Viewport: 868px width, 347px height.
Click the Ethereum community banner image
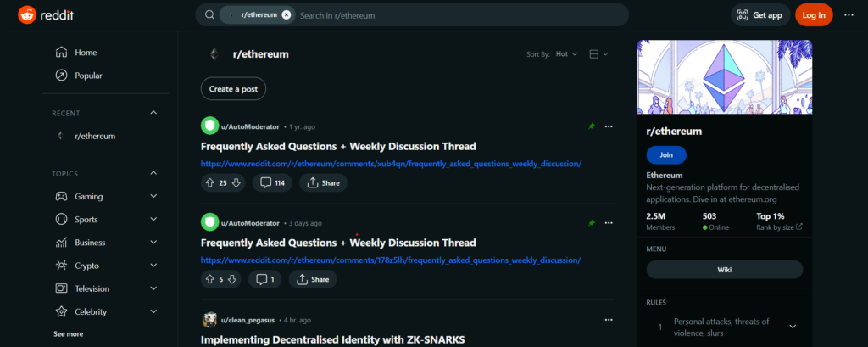725,77
